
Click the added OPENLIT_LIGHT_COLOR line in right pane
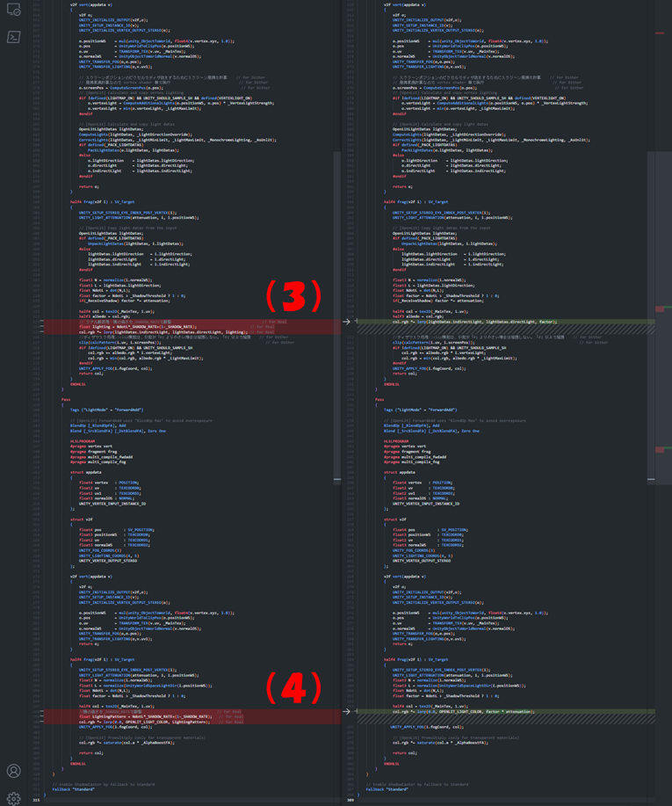466,712
